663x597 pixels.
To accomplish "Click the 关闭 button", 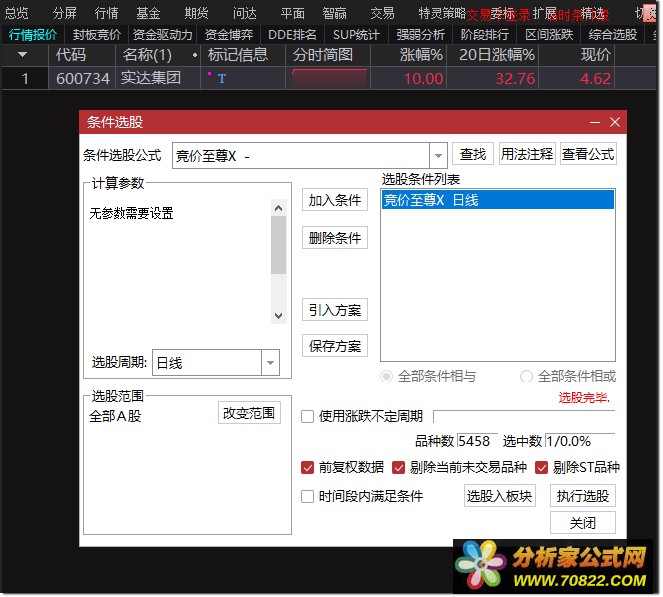I will (x=583, y=523).
